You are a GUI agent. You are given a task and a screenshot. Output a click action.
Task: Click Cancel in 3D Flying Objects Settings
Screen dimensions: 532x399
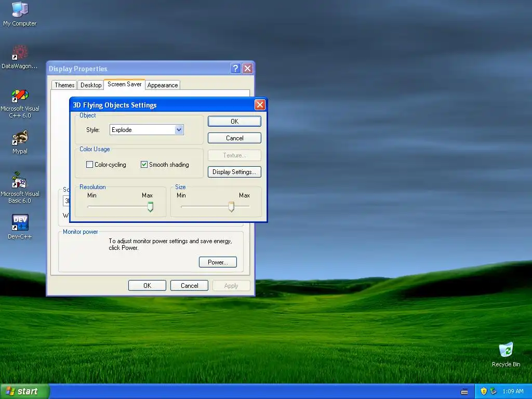click(x=234, y=138)
